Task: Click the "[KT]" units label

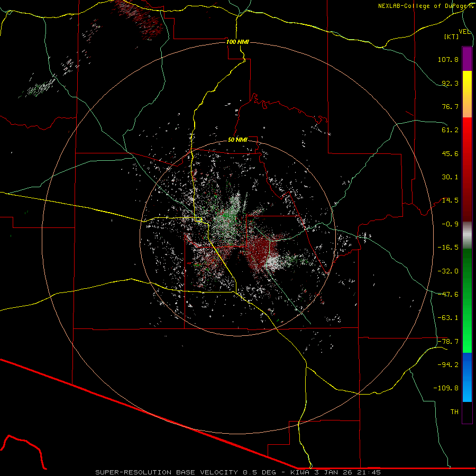Action: (x=452, y=36)
